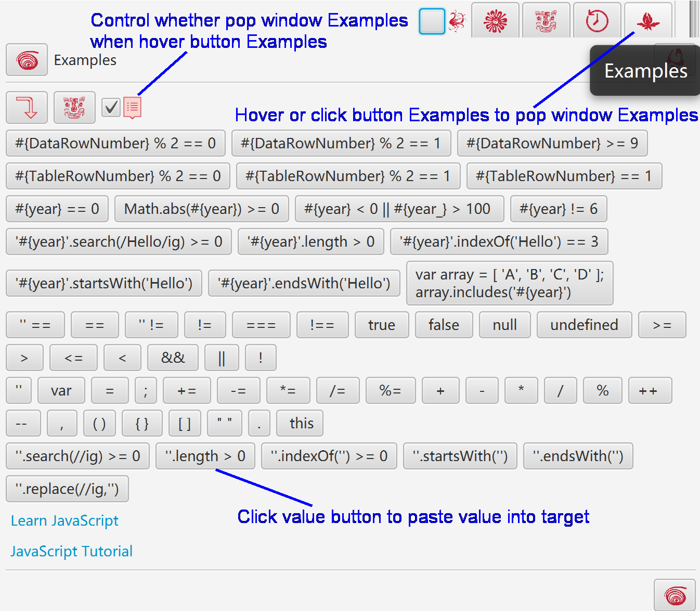Paste '#{DataRowNumber} % 2 == 1' example
This screenshot has height=611, width=700.
pos(341,143)
